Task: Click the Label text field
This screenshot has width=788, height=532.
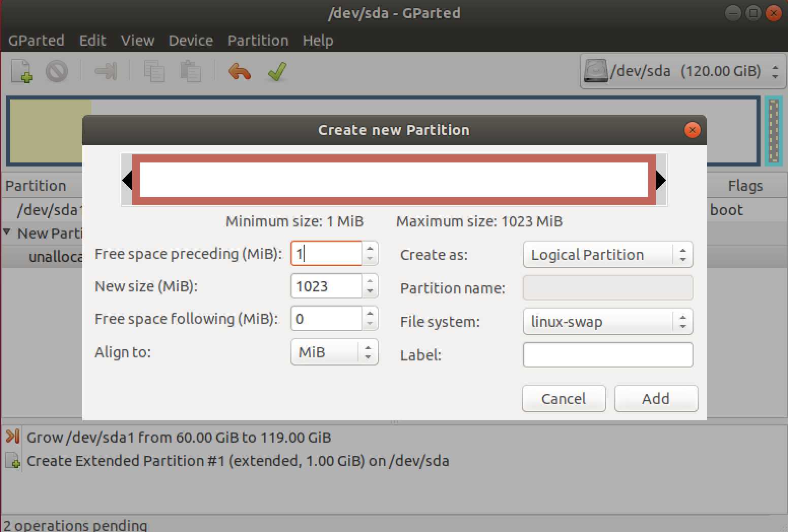Action: point(608,355)
